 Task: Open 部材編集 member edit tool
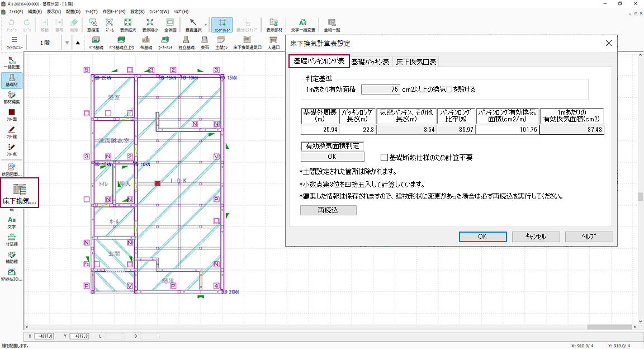click(12, 97)
